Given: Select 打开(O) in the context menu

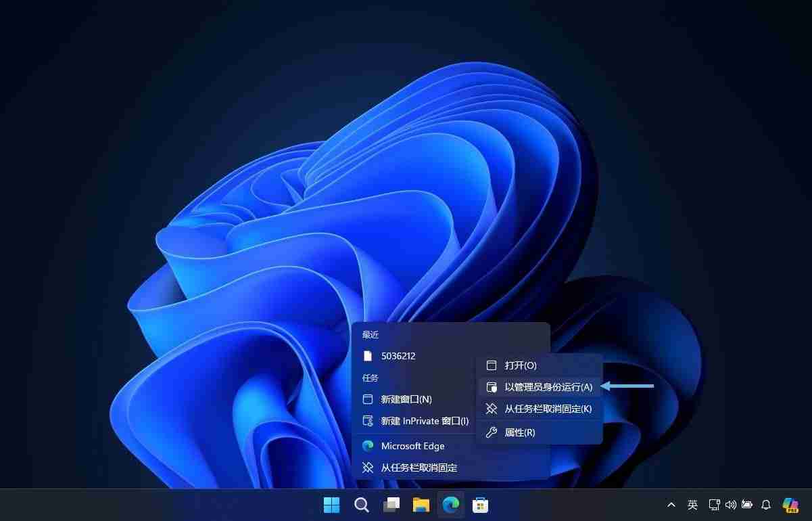Looking at the screenshot, I should 519,365.
